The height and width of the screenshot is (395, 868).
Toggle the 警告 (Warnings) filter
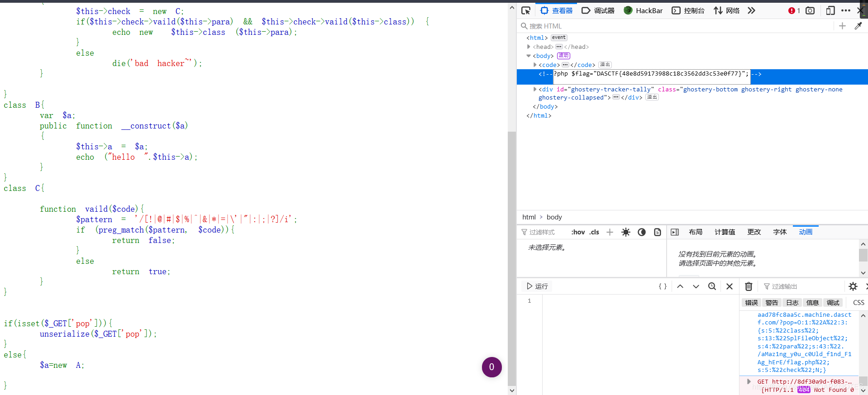pos(772,303)
